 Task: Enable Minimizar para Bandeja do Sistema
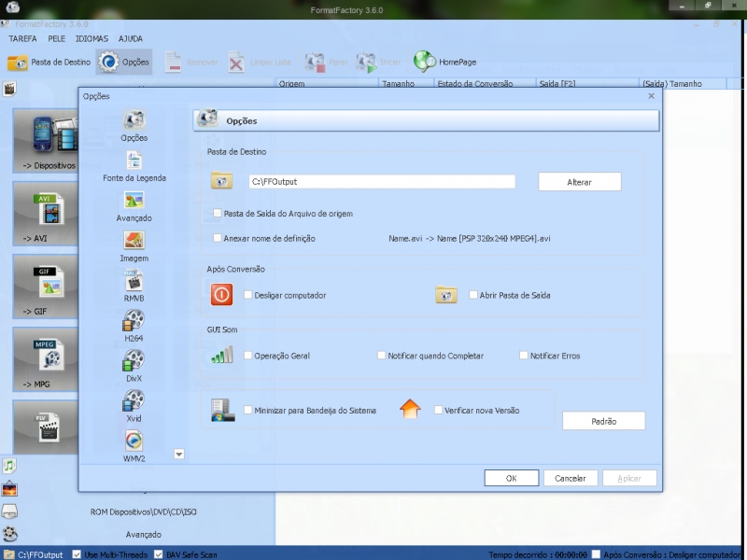click(x=248, y=410)
